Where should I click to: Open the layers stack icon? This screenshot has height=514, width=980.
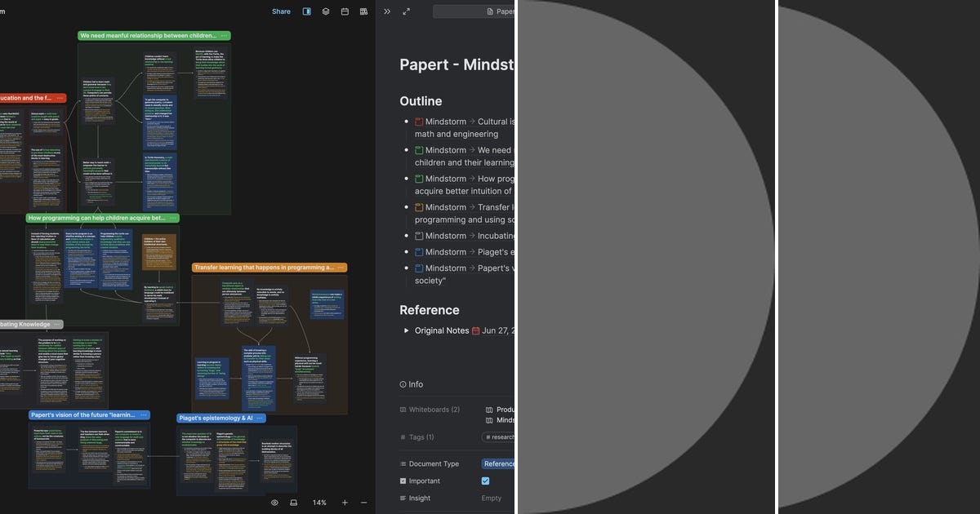click(x=326, y=11)
